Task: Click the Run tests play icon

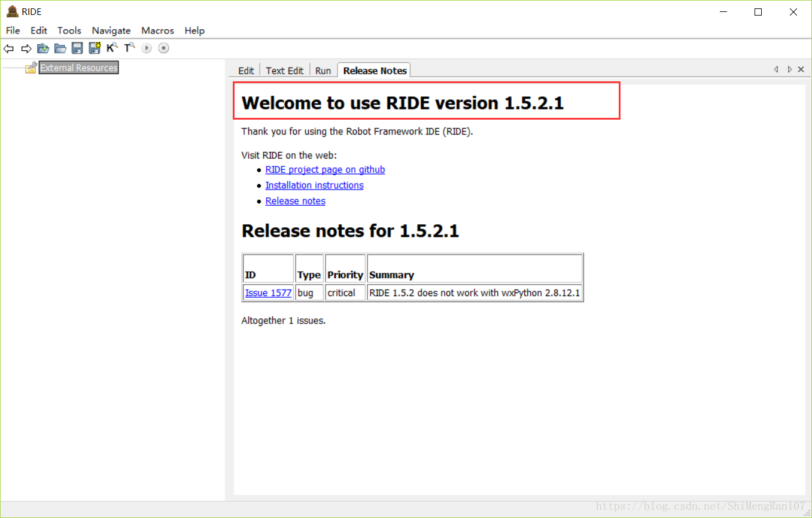Action: [147, 48]
